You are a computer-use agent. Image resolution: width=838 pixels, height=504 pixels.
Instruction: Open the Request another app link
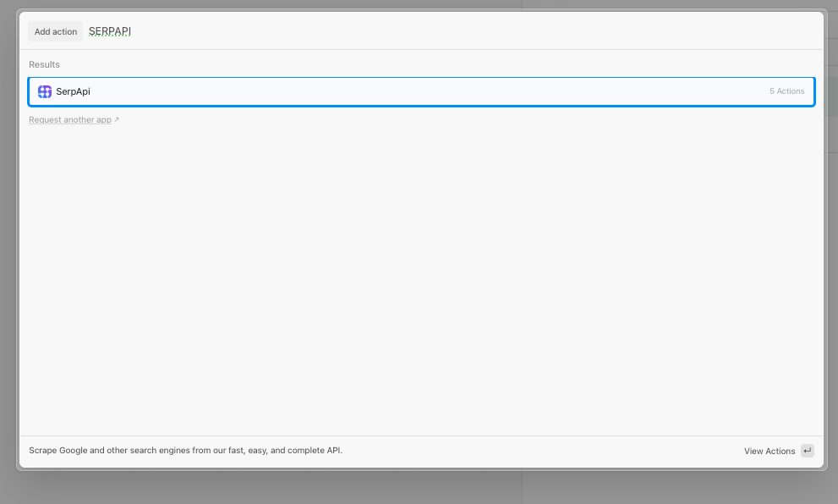70,120
